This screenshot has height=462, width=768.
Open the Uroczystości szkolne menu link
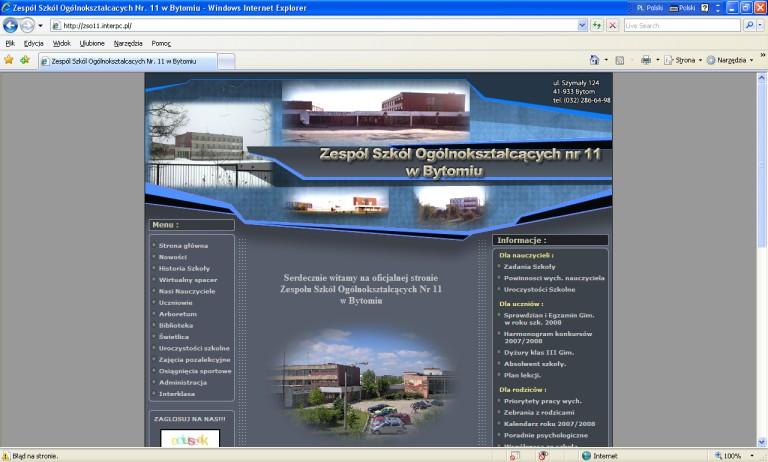pos(194,348)
